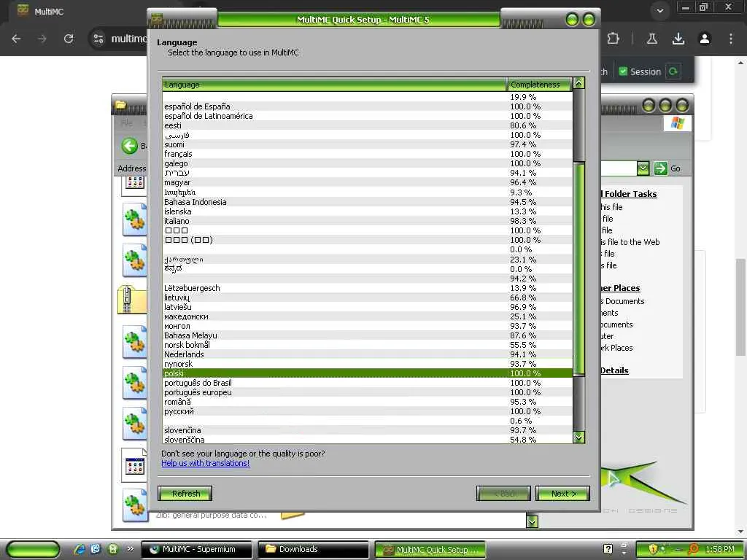Switch to MultiMC - Supermium taskbar item

(196, 549)
